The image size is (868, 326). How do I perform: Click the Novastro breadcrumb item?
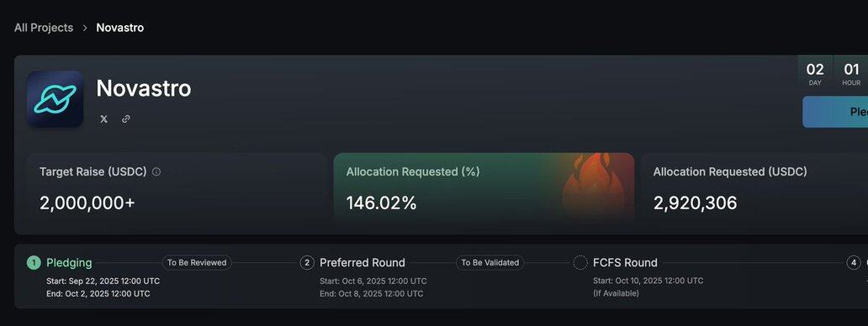click(120, 28)
